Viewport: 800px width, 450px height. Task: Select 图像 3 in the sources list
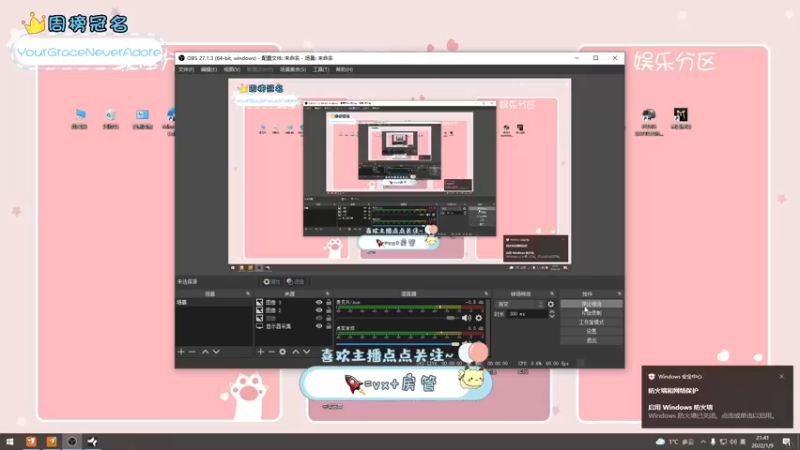pyautogui.click(x=273, y=303)
